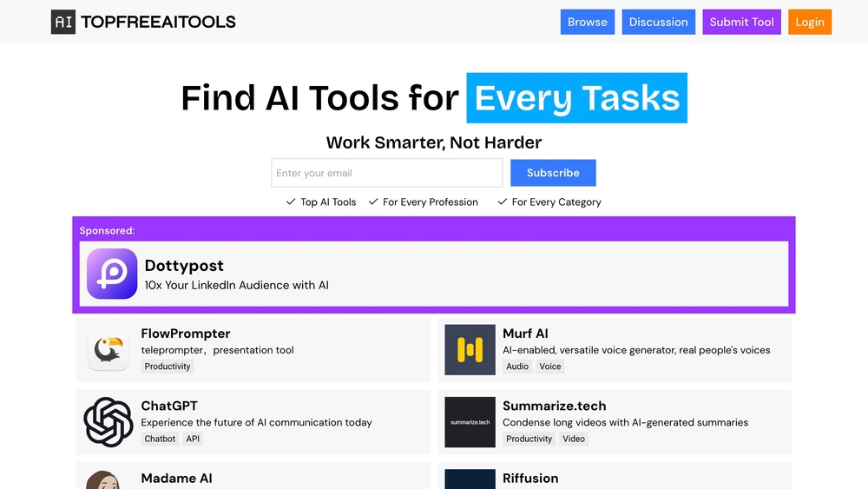
Task: Click 'teleprompter, presentation tool' description
Action: (x=217, y=350)
